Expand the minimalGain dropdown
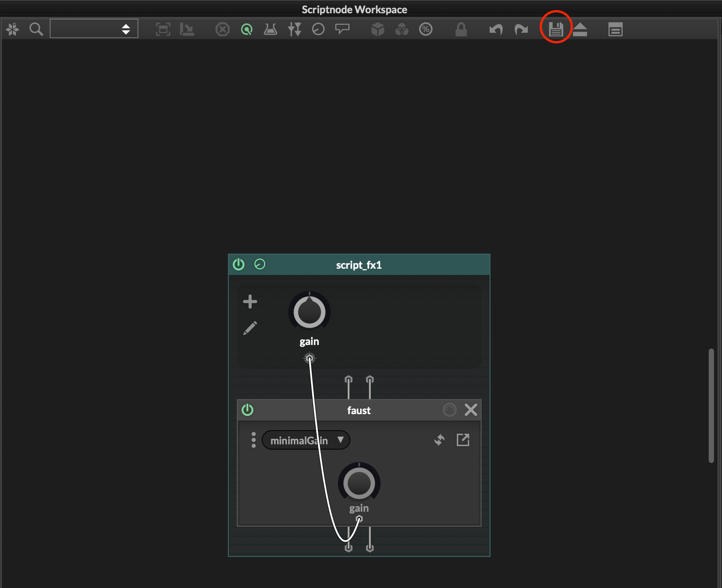This screenshot has width=722, height=588. tap(306, 440)
